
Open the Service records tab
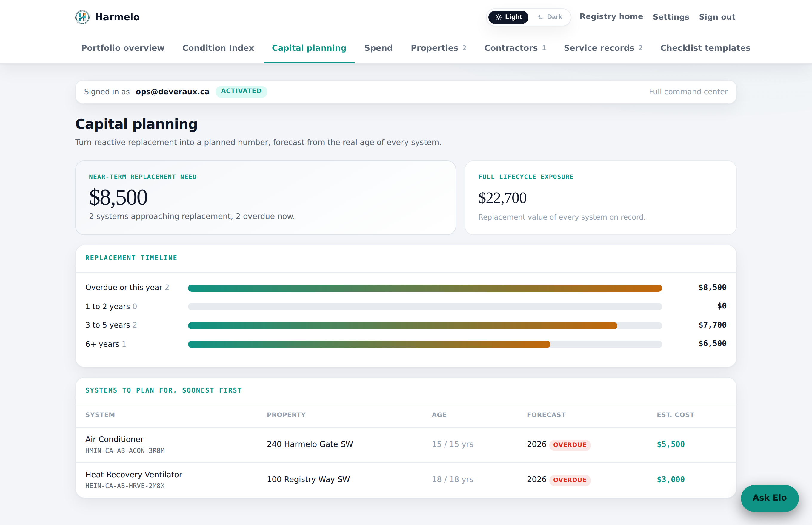click(603, 48)
